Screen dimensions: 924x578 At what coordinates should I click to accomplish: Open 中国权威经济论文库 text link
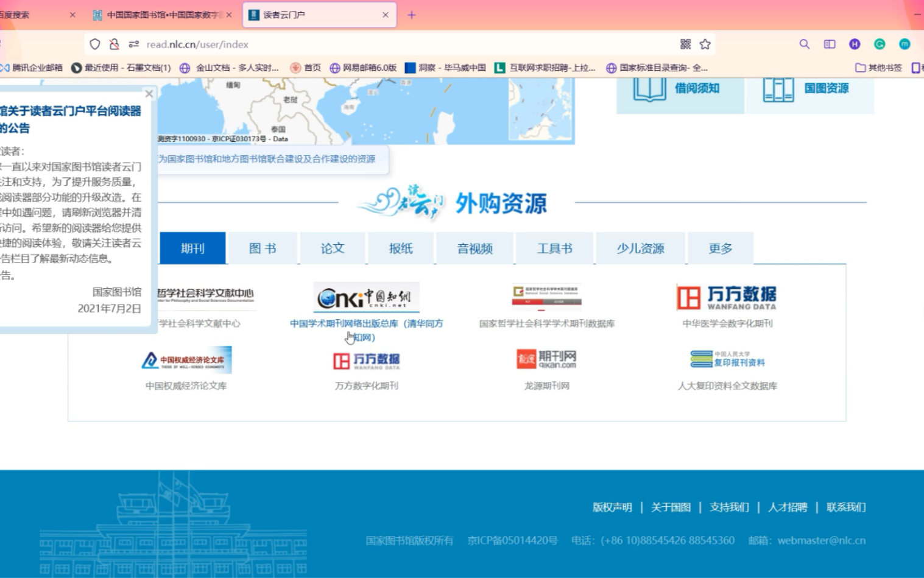click(x=186, y=386)
